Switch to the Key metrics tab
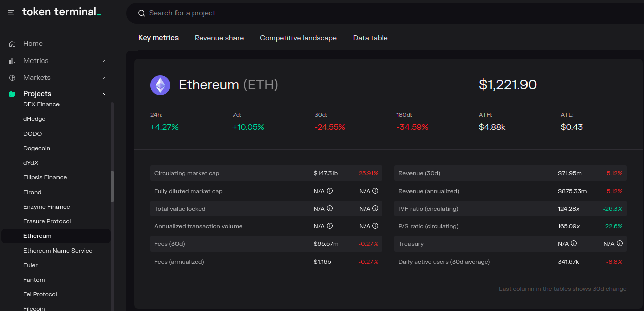 tap(158, 38)
